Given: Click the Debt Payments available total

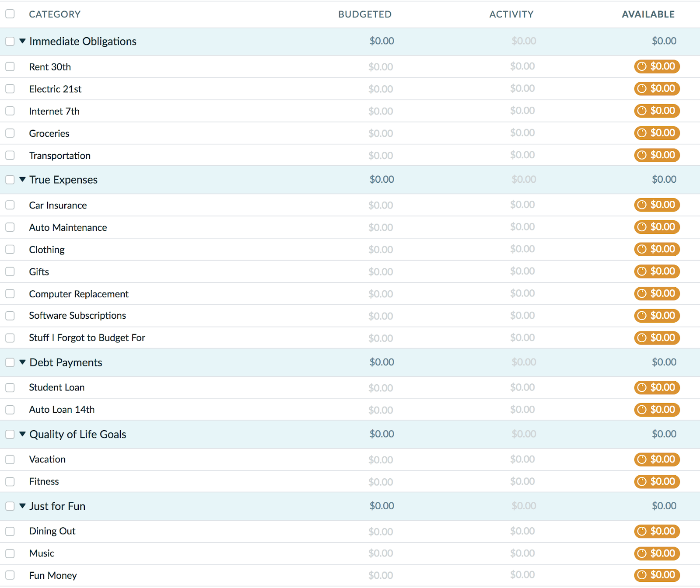Looking at the screenshot, I should click(664, 362).
